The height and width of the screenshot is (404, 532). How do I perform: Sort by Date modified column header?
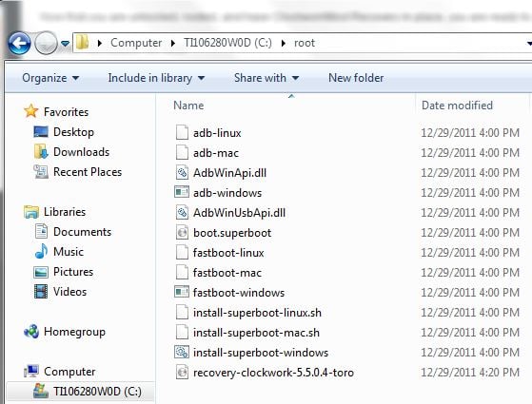(x=457, y=106)
